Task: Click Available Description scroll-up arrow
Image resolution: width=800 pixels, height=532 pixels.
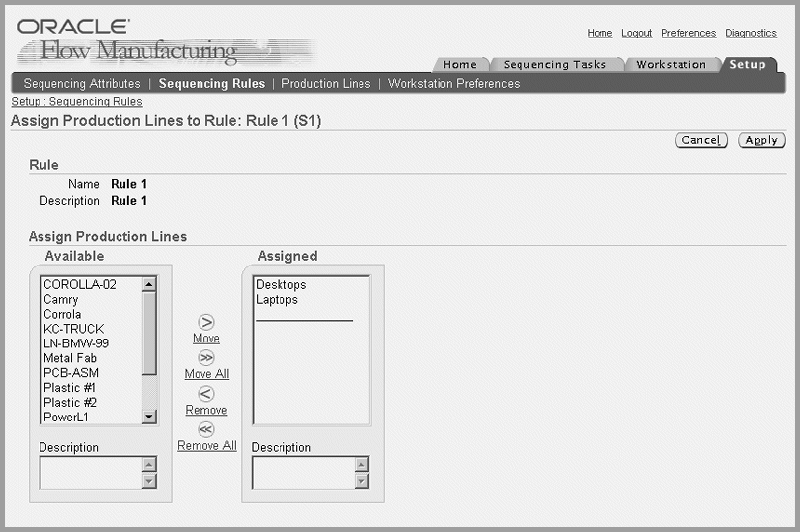Action: pyautogui.click(x=149, y=464)
